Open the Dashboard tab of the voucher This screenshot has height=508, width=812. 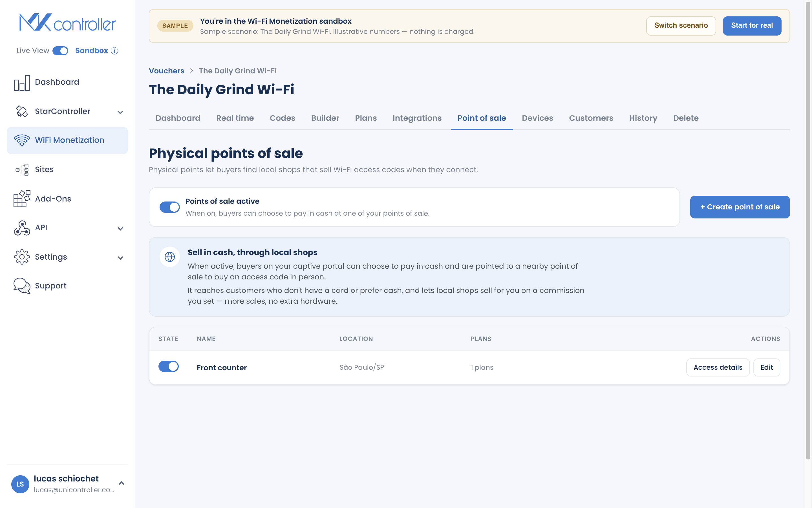pos(178,118)
